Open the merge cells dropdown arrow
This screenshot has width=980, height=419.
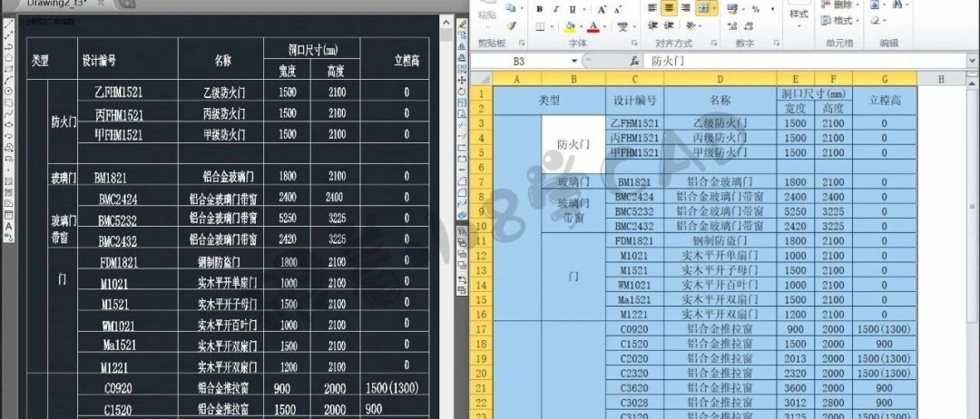[714, 8]
